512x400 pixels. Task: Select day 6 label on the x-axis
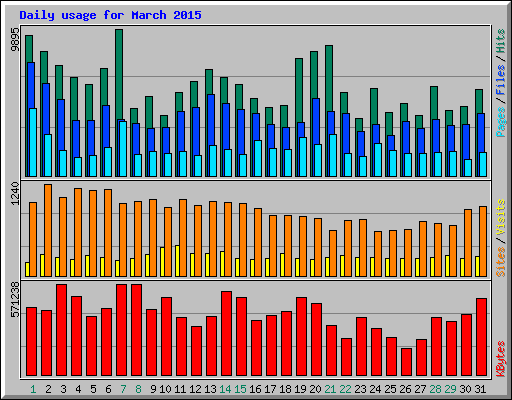(x=108, y=389)
